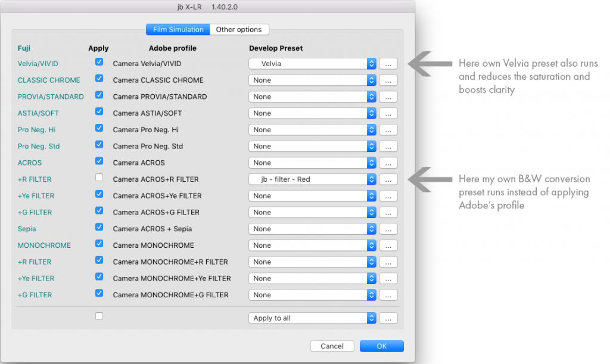Click the ellipsis button beside CLASSIC CHROME preset
This screenshot has width=610, height=364.
[388, 80]
